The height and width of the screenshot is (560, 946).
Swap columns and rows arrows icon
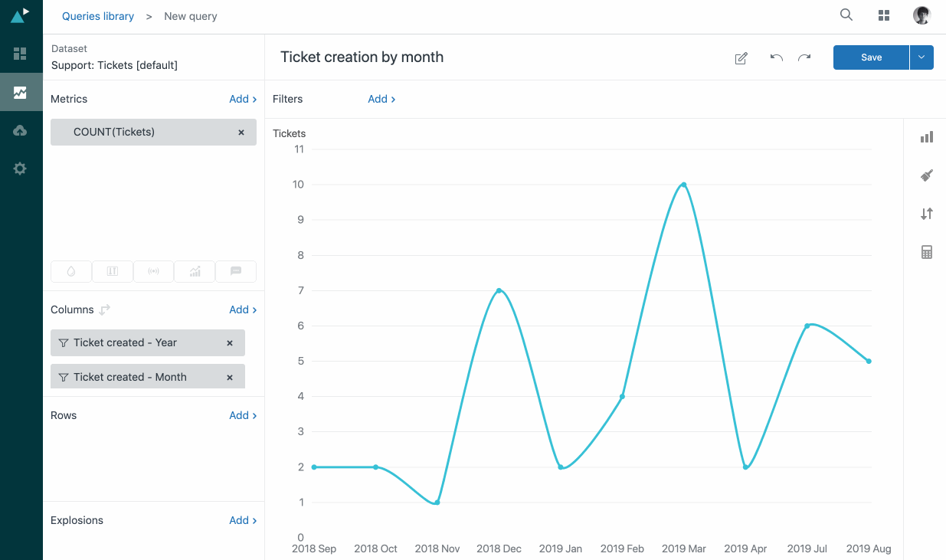[x=105, y=309]
